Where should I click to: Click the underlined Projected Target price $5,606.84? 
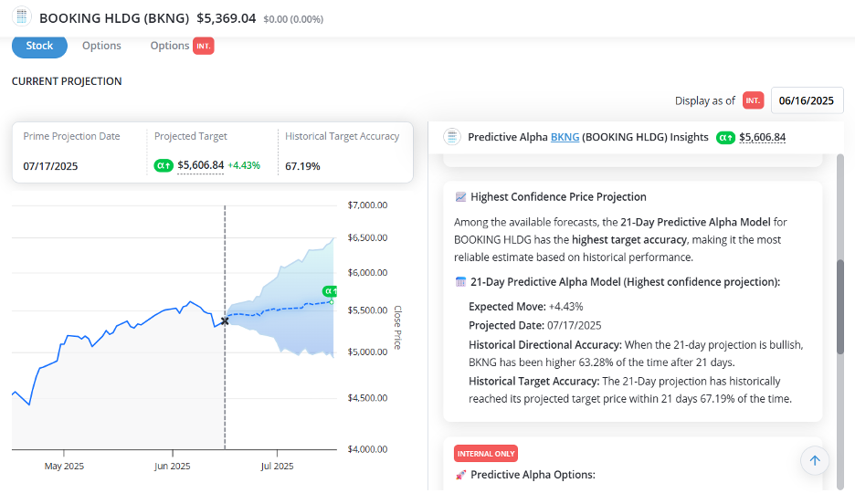point(201,165)
